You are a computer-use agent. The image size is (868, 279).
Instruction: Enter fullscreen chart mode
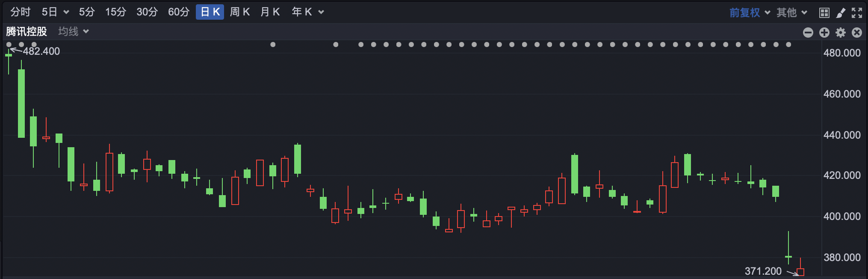click(x=857, y=12)
